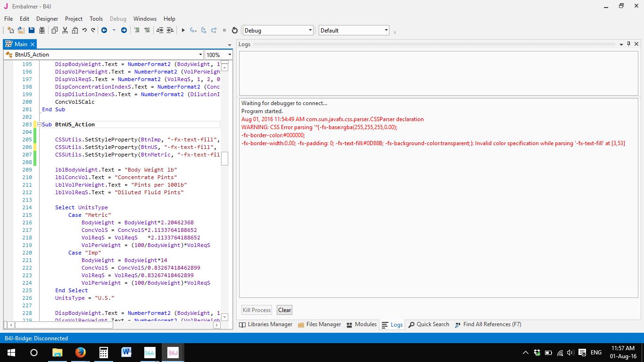Open Firefox from the Windows taskbar

point(80,352)
